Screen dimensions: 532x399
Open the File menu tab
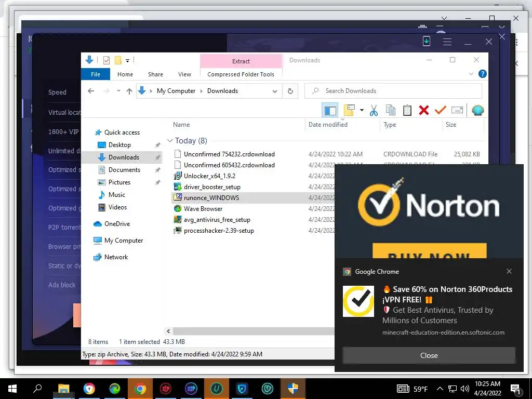click(x=96, y=74)
